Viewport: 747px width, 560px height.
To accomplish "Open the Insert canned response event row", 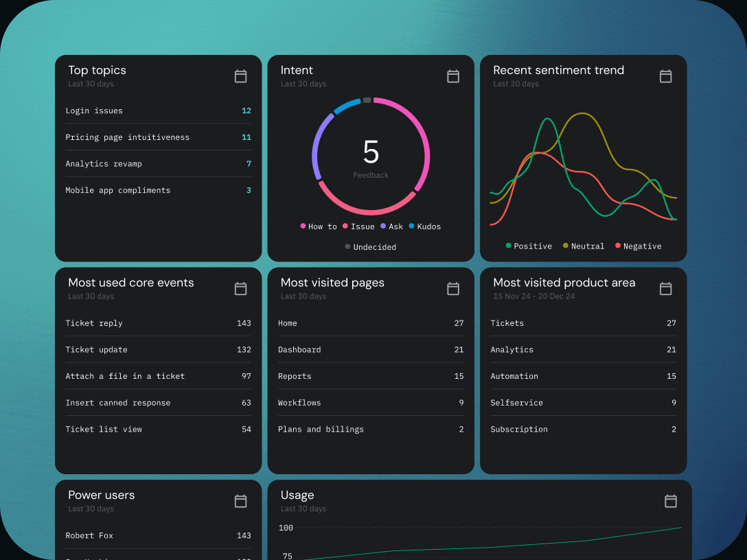I will click(158, 403).
